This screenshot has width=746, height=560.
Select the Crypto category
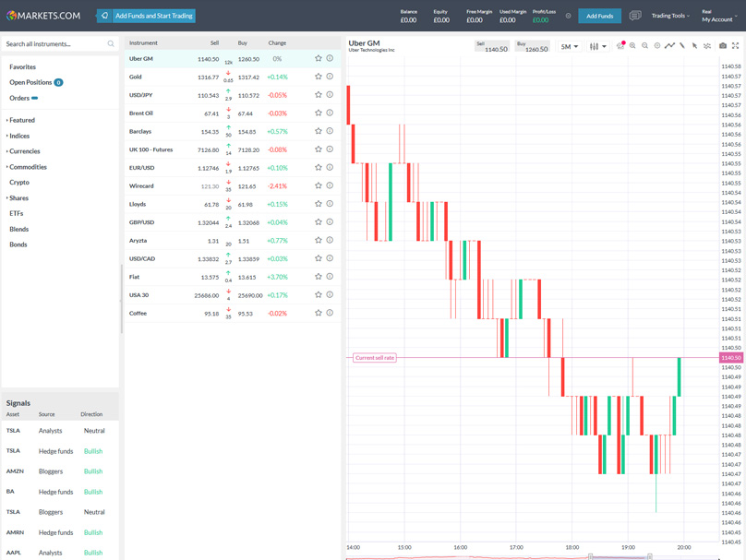click(x=19, y=182)
